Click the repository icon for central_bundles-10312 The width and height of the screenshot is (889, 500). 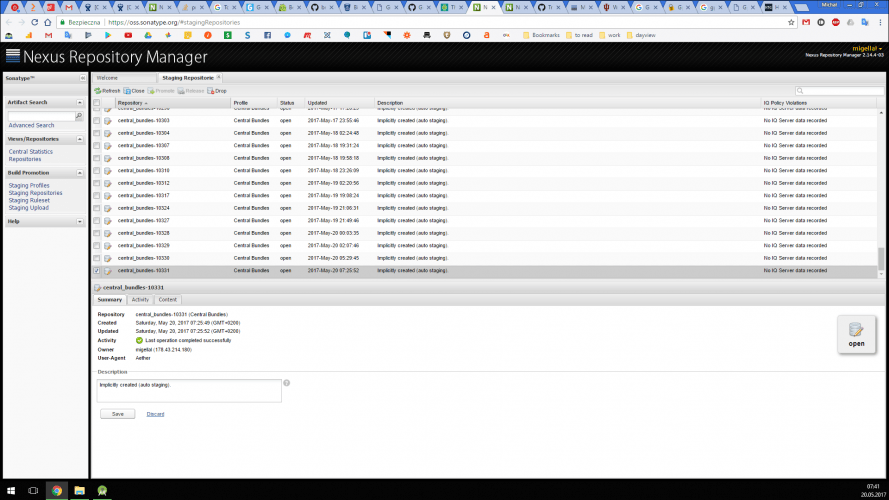click(x=108, y=183)
